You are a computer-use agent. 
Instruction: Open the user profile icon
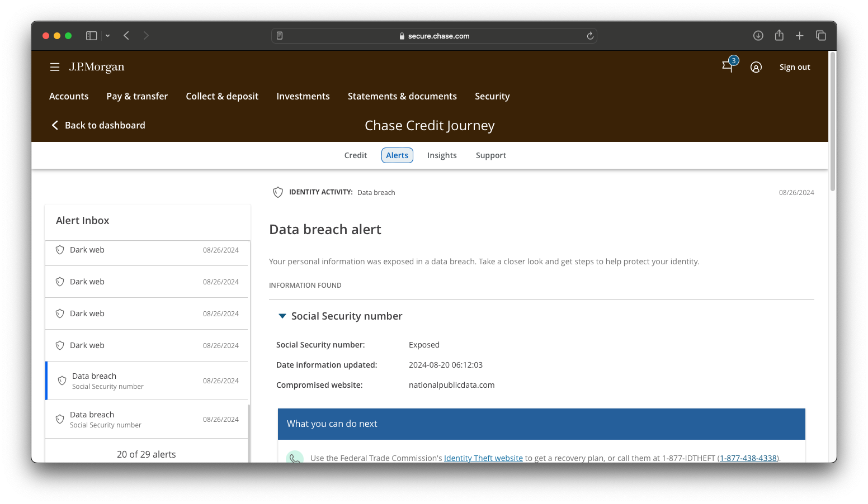coord(756,67)
